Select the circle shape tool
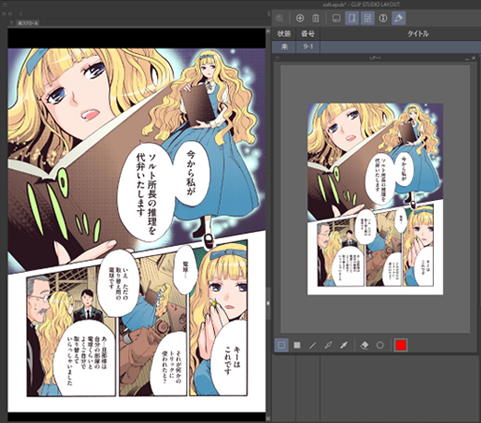The height and width of the screenshot is (423, 481). pyautogui.click(x=380, y=345)
